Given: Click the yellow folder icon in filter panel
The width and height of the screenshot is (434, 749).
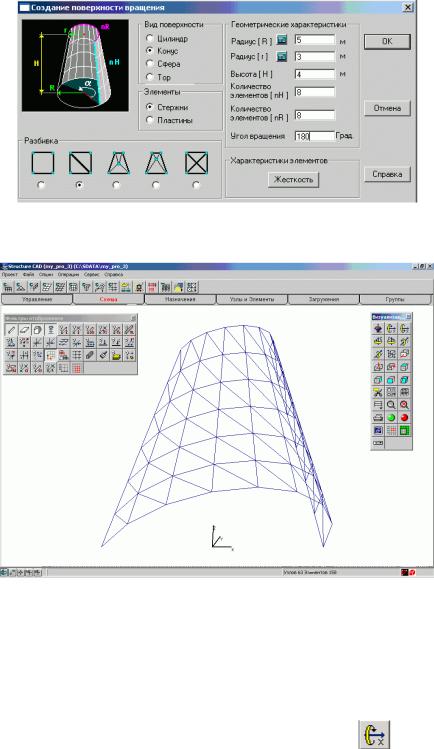Looking at the screenshot, I should coord(116,355).
